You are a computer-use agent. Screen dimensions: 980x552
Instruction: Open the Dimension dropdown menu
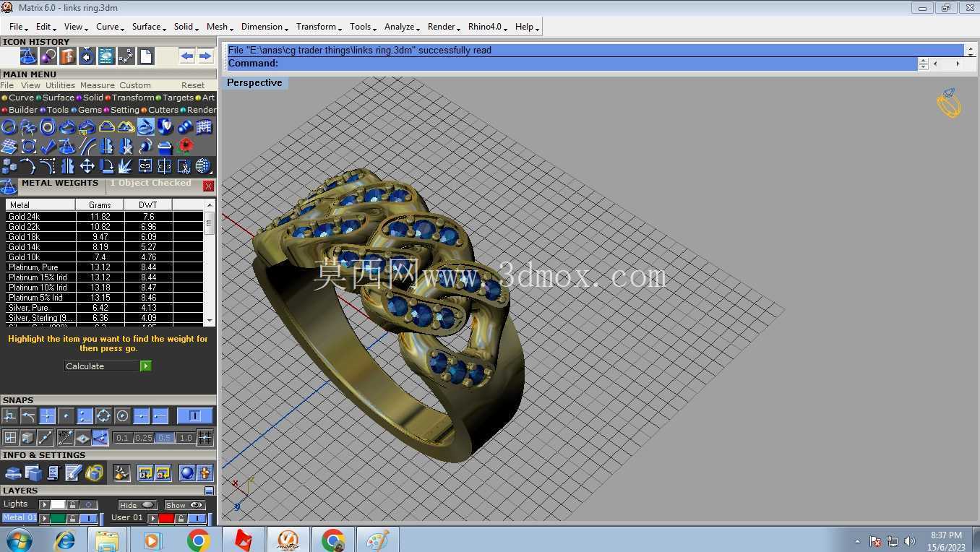265,27
